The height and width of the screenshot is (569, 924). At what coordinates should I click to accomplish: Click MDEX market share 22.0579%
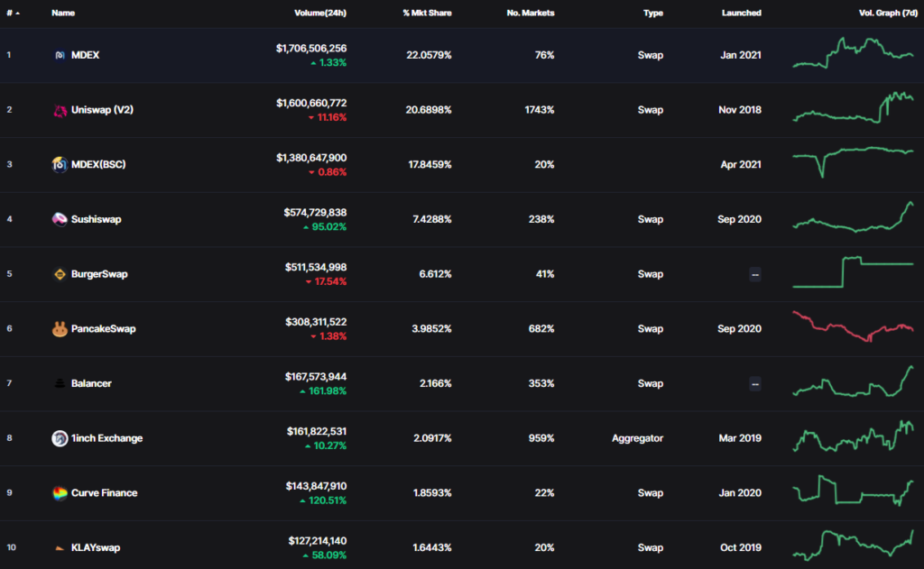(429, 55)
